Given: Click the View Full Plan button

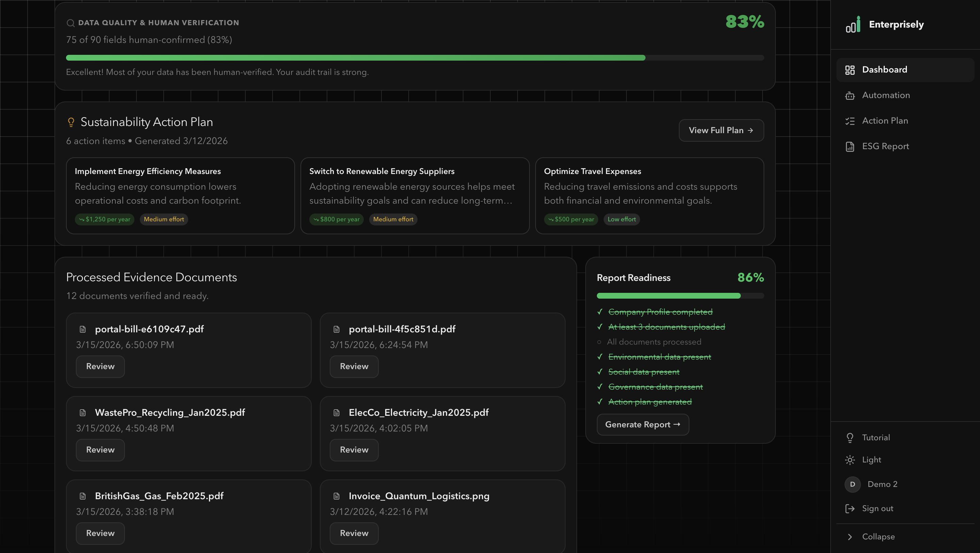Looking at the screenshot, I should (721, 130).
